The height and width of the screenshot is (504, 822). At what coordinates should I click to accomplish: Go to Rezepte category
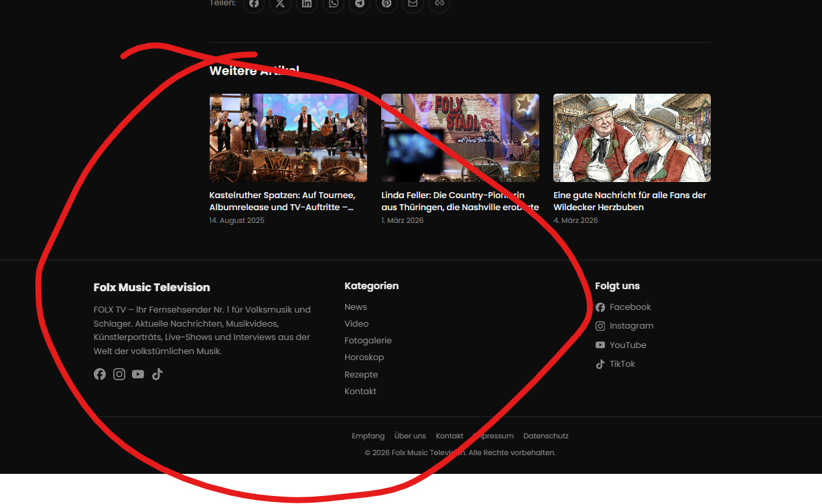[x=361, y=375]
